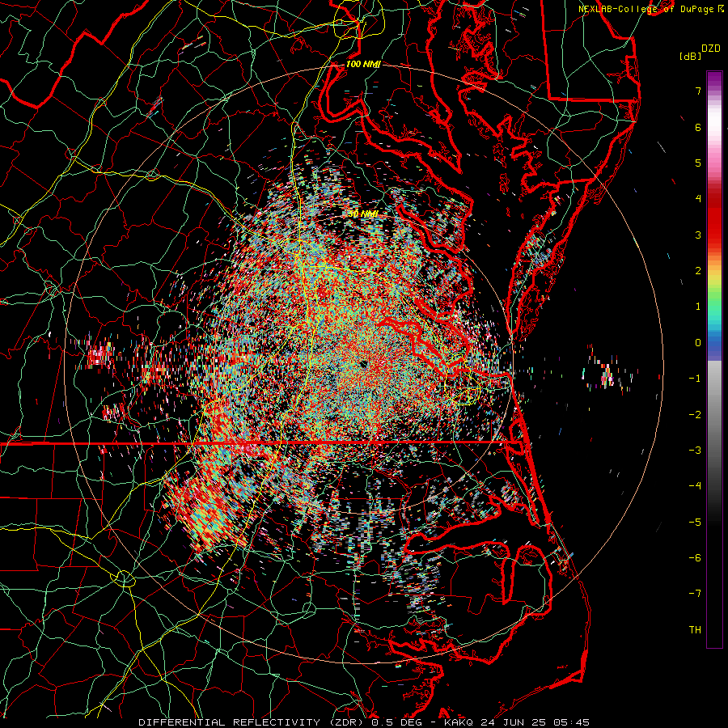
Task: Click the [dB] units label
Action: tap(690, 56)
